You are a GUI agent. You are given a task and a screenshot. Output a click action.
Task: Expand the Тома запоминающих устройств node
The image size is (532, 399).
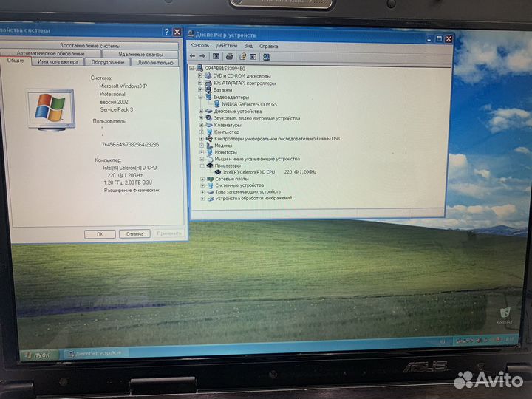(x=202, y=191)
